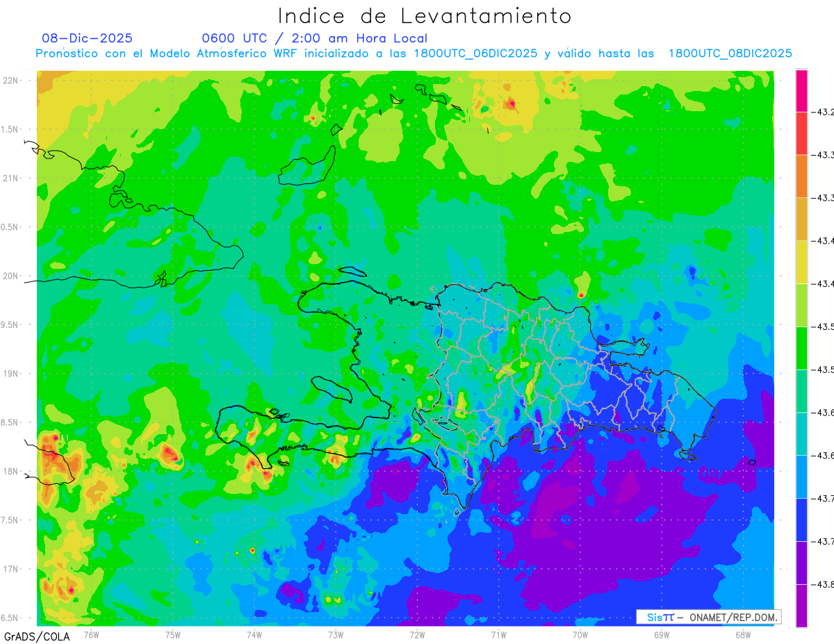
Task: Click the "-43.8" legend value
Action: tap(824, 584)
